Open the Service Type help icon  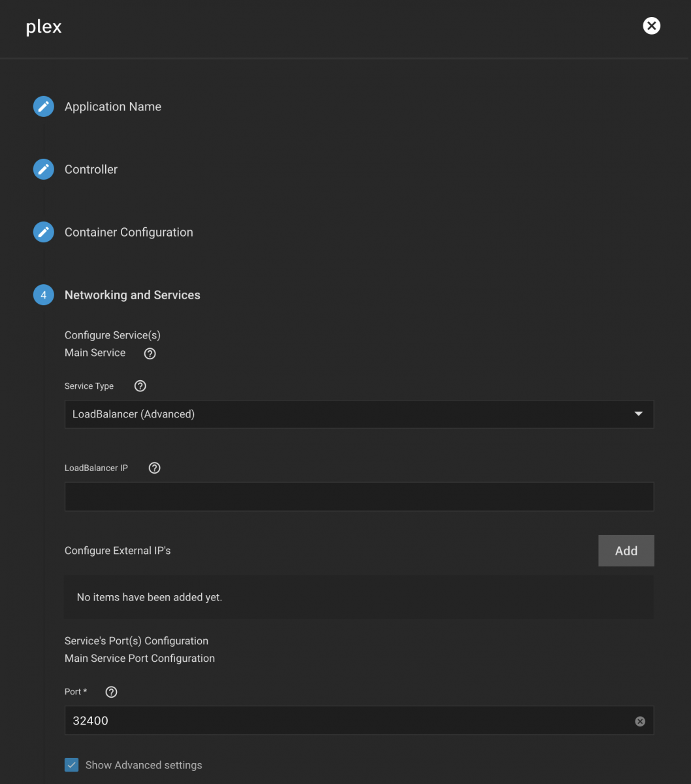click(140, 386)
